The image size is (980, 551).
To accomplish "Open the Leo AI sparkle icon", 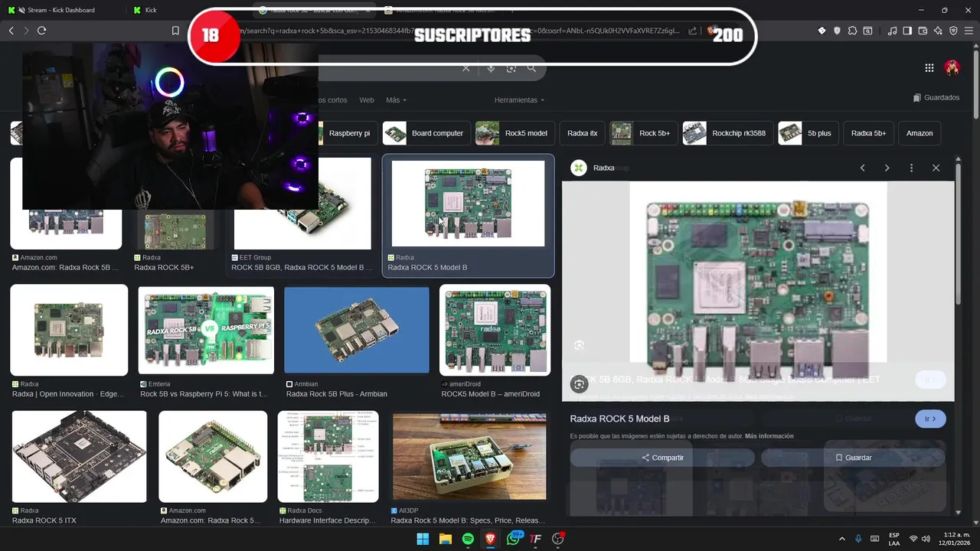I will (x=938, y=31).
